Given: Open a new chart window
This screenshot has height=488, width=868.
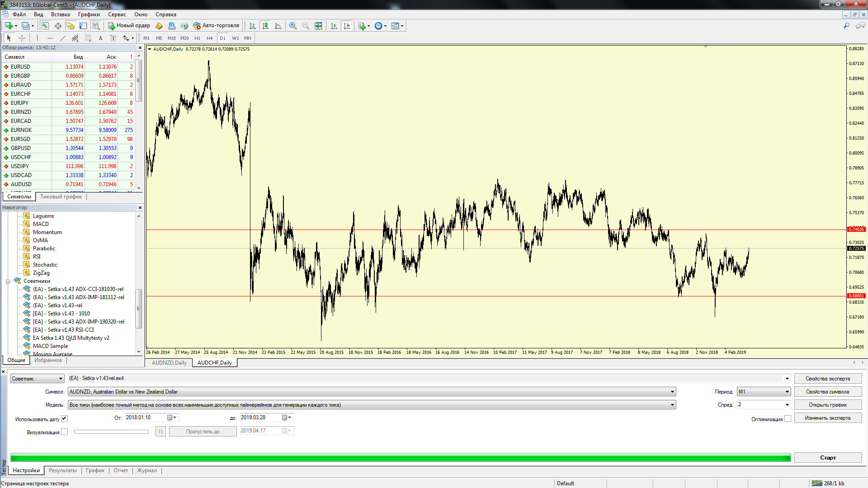Looking at the screenshot, I should (x=9, y=26).
